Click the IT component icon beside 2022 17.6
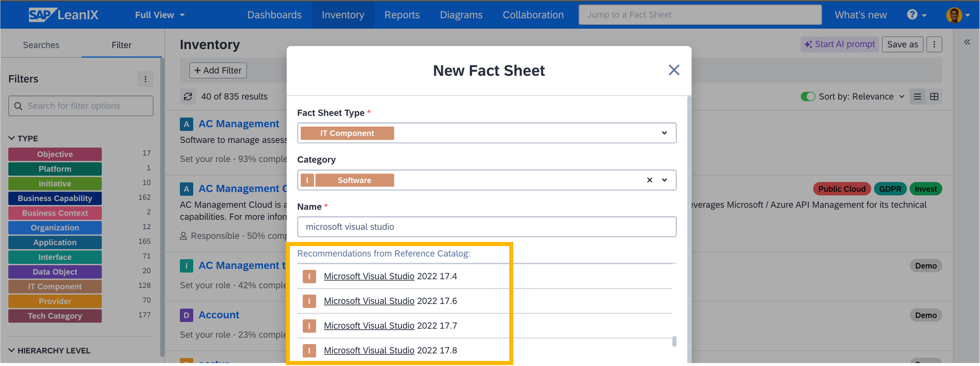The width and height of the screenshot is (980, 366). (309, 301)
